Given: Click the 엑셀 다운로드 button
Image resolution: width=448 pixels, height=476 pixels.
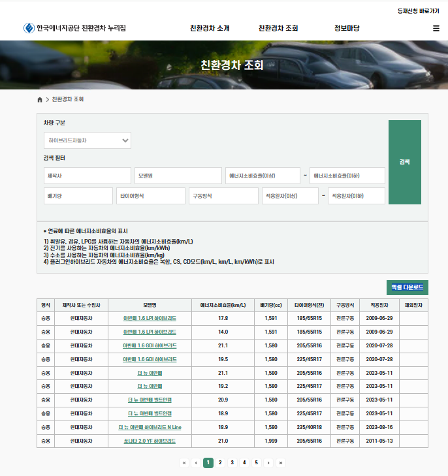Looking at the screenshot, I should (x=408, y=287).
